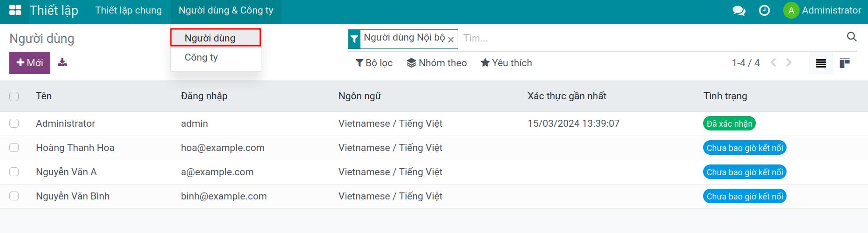Viewport: 868px width, 233px height.
Task: Click the Administrator avatar icon
Action: tap(791, 10)
